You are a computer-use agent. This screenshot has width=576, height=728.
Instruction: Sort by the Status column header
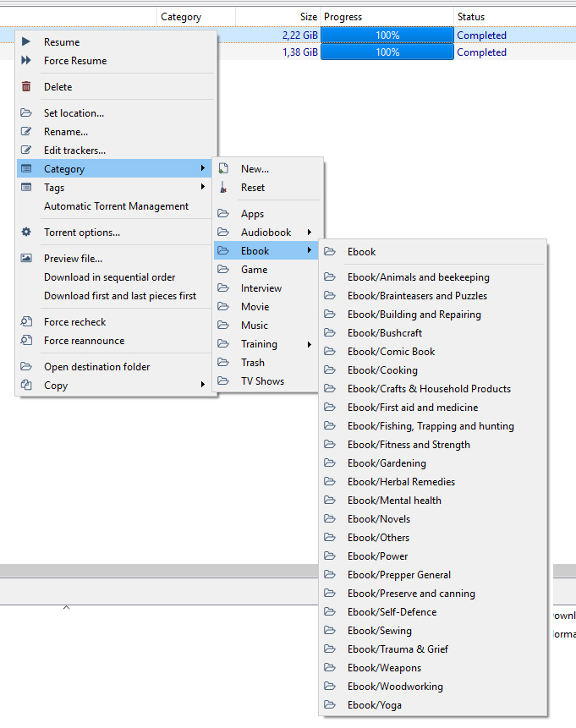(x=515, y=17)
